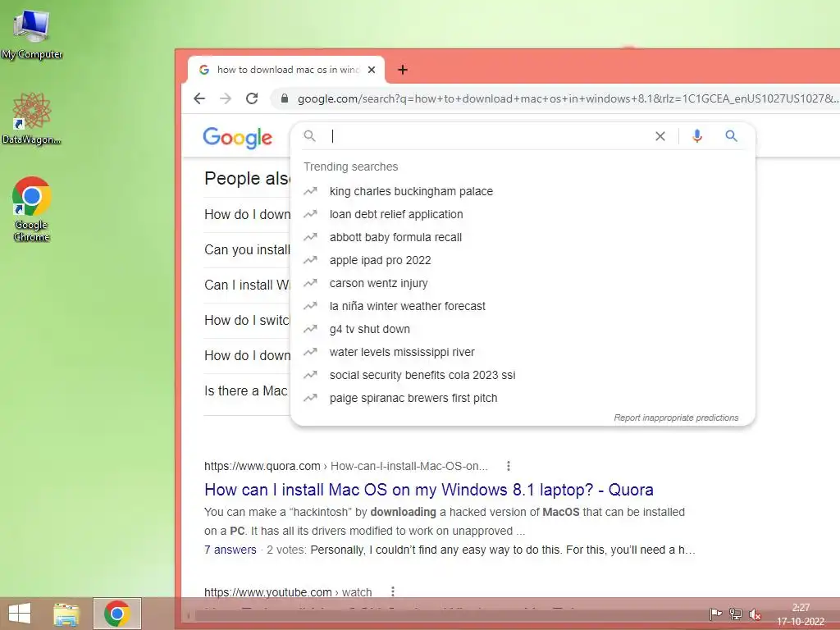Choose 'king charles buckingham palace' suggestion
This screenshot has height=630, width=840.
[523, 191]
